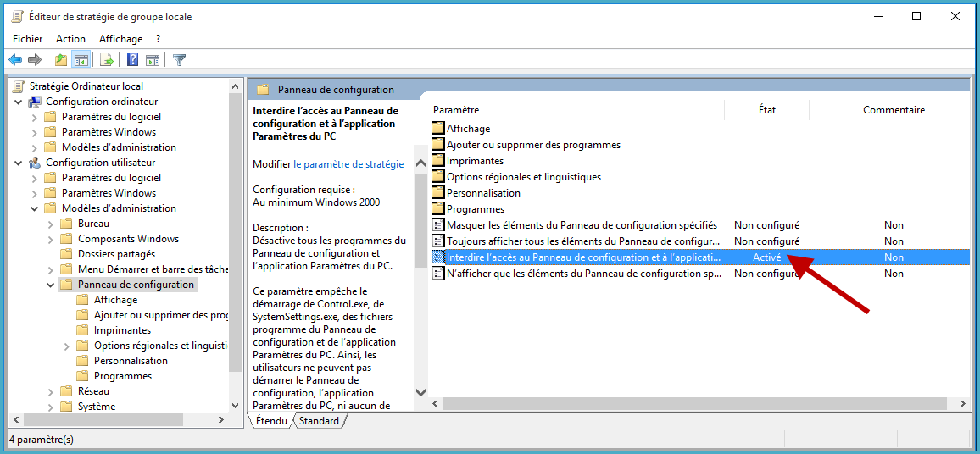Image resolution: width=980 pixels, height=454 pixels.
Task: Click the Options régionales et linguistiques folder icon in list
Action: coord(438,177)
